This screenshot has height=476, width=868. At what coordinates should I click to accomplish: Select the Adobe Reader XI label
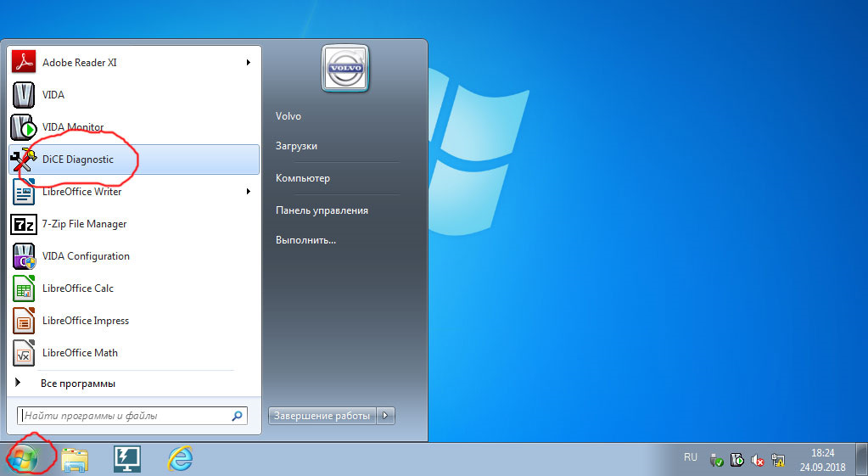80,63
